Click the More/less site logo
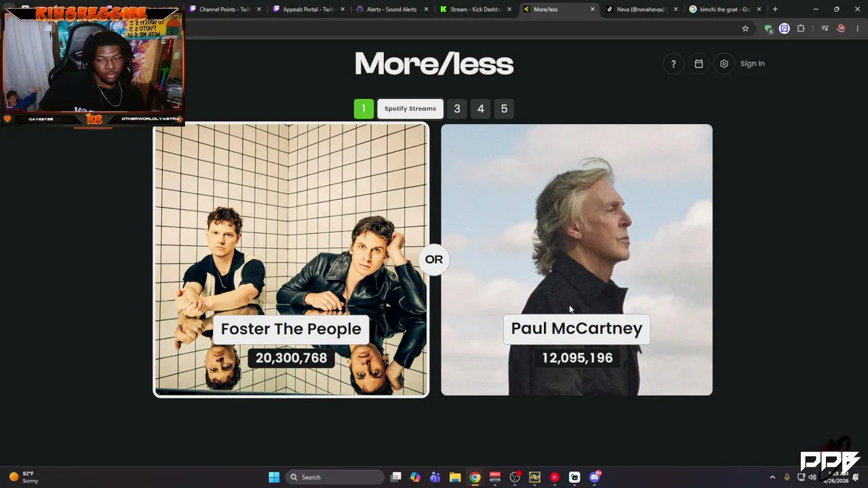Screen dimensions: 868x488 (x=434, y=64)
